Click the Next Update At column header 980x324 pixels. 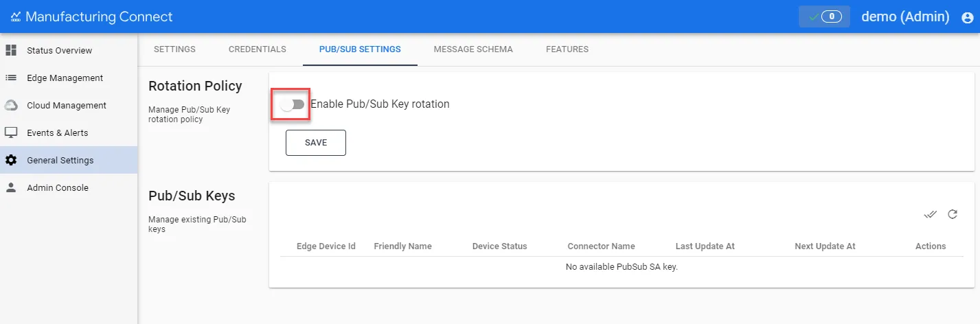point(825,246)
